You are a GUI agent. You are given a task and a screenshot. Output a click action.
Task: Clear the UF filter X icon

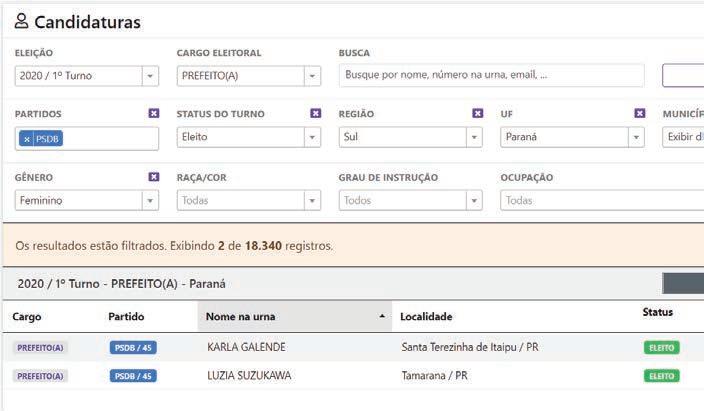[640, 114]
